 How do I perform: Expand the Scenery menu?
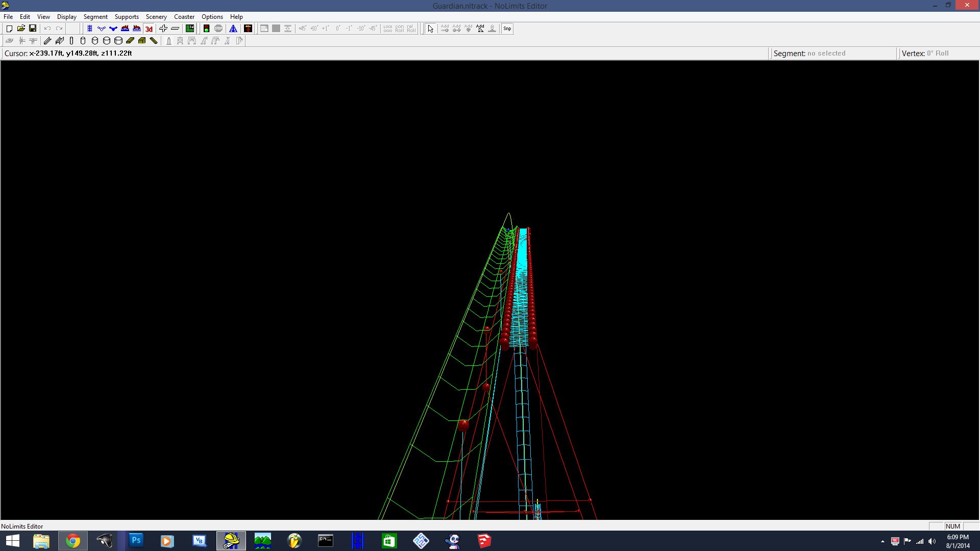click(x=156, y=17)
